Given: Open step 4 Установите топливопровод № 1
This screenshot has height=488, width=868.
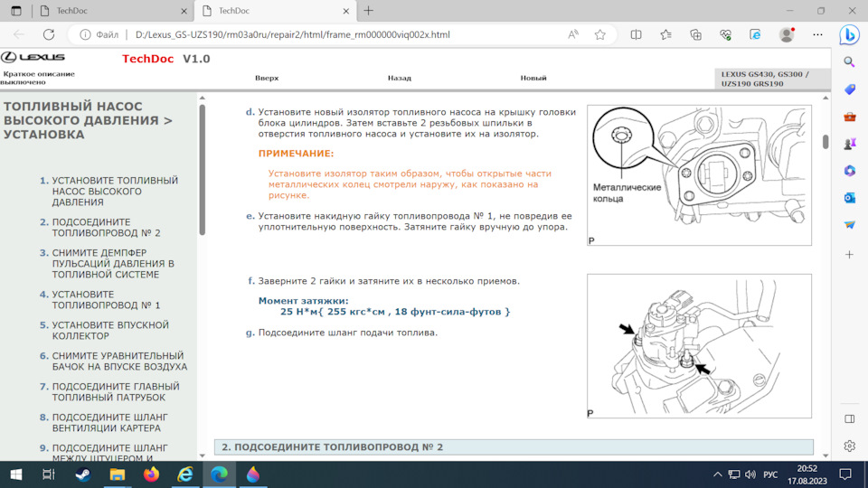Looking at the screenshot, I should pos(107,300).
